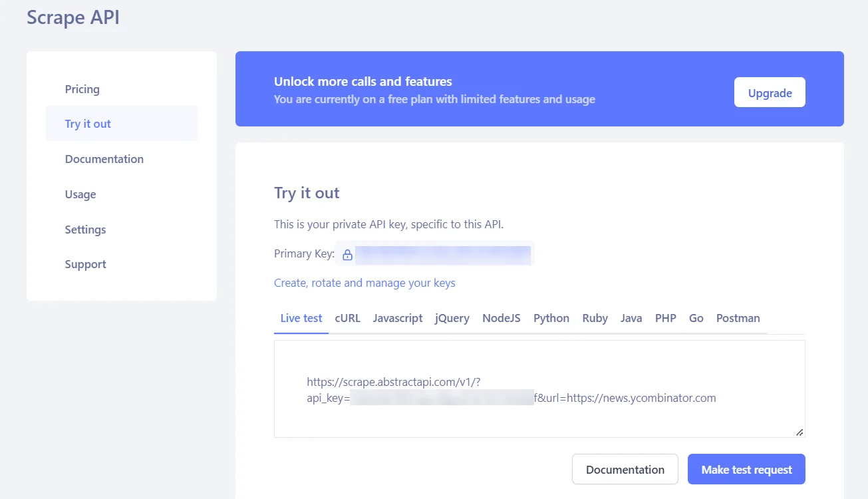This screenshot has width=868, height=499.
Task: Select the PHP tab
Action: tap(665, 318)
